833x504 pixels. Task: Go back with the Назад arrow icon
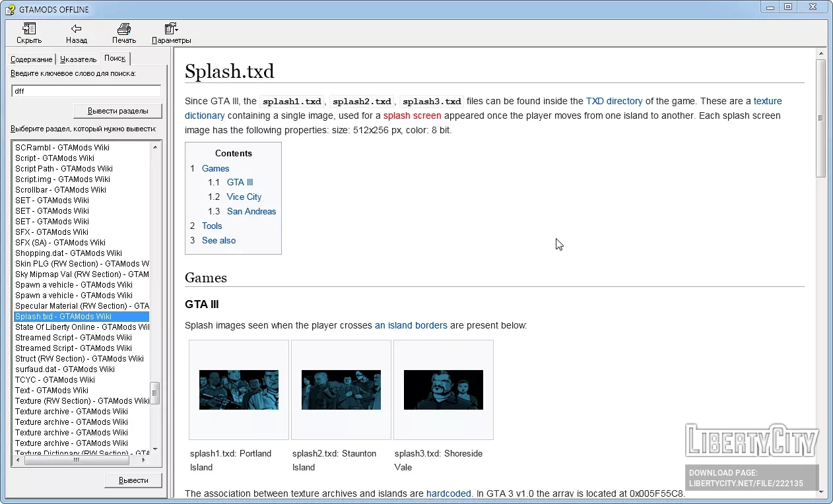click(77, 28)
